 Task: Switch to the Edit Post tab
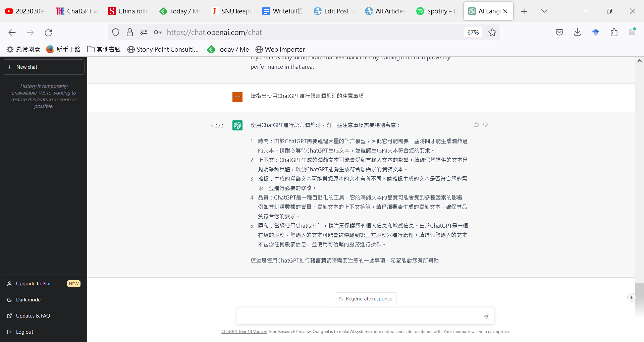334,11
